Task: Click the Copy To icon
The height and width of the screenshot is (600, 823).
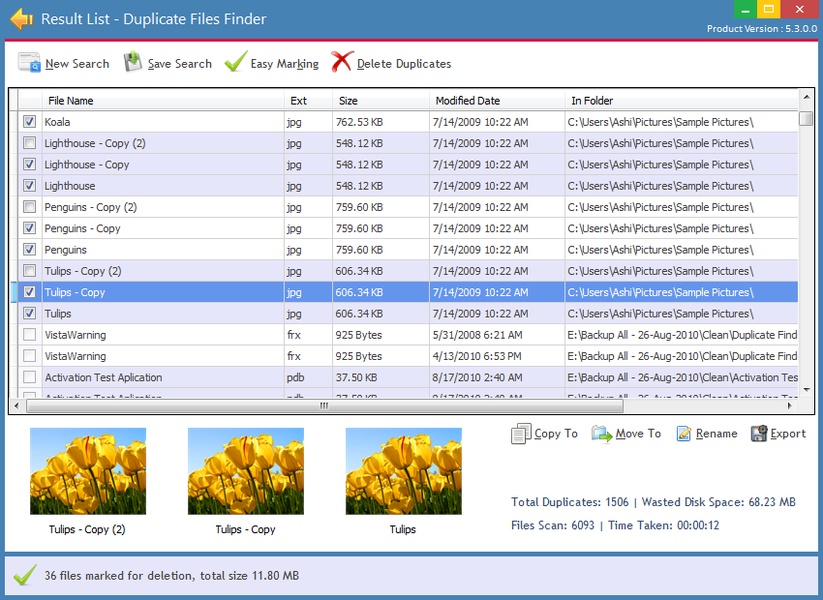Action: (x=521, y=434)
